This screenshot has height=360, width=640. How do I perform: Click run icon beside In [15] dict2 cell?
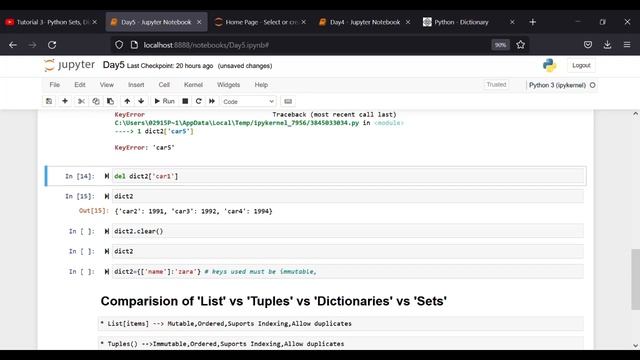[x=107, y=196]
